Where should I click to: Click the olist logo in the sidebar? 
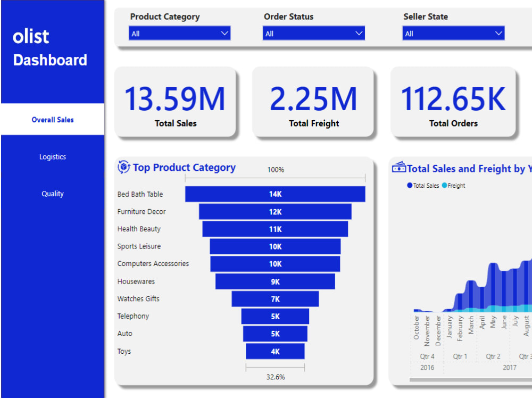click(30, 36)
